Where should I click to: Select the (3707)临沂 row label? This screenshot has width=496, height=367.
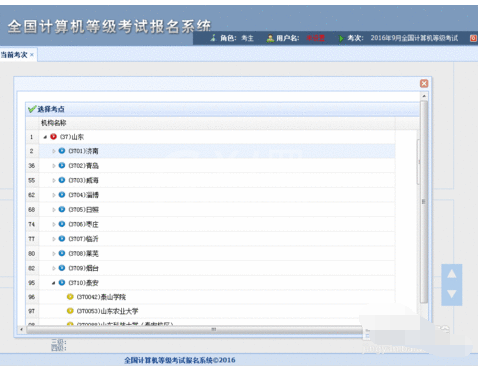click(84, 239)
